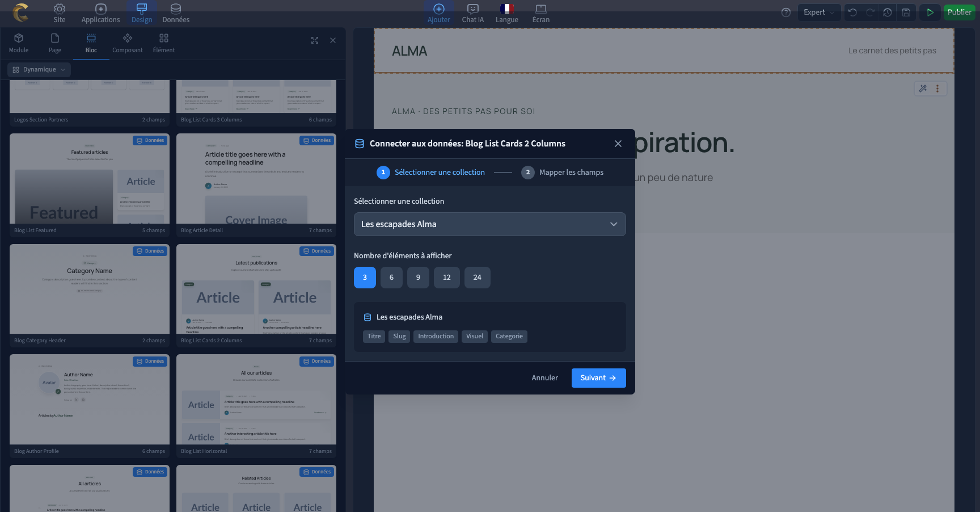980x512 pixels.
Task: Expand the left panel to fullscreen
Action: point(315,40)
